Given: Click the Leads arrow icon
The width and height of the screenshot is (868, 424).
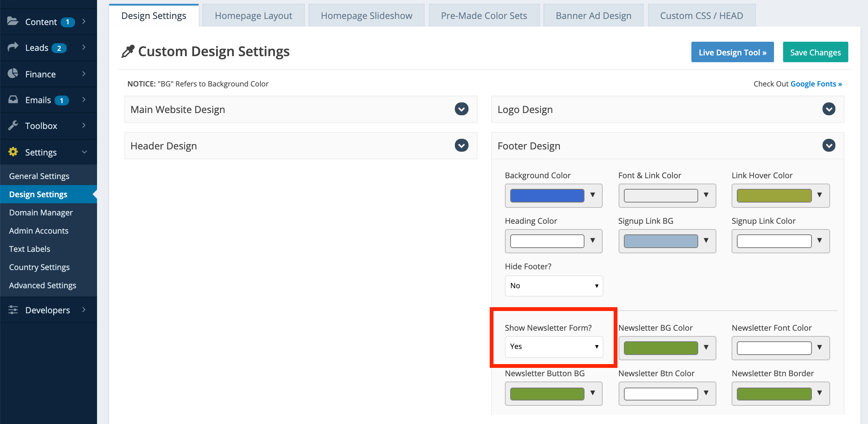Looking at the screenshot, I should [13, 47].
